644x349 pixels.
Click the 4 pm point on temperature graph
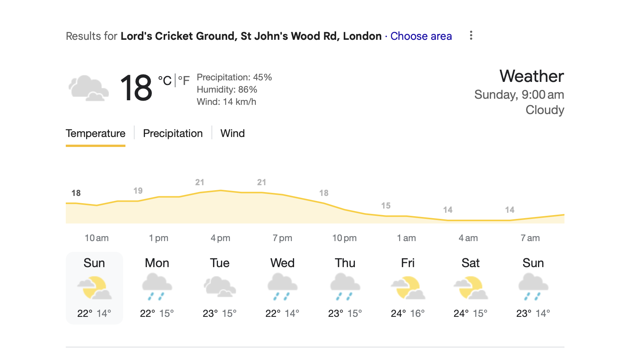tap(221, 191)
